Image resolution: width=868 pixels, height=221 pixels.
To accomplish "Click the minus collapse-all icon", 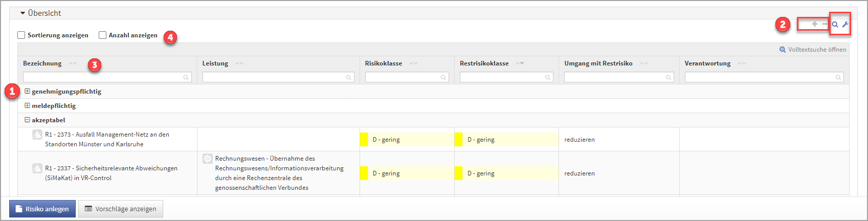I will click(825, 24).
